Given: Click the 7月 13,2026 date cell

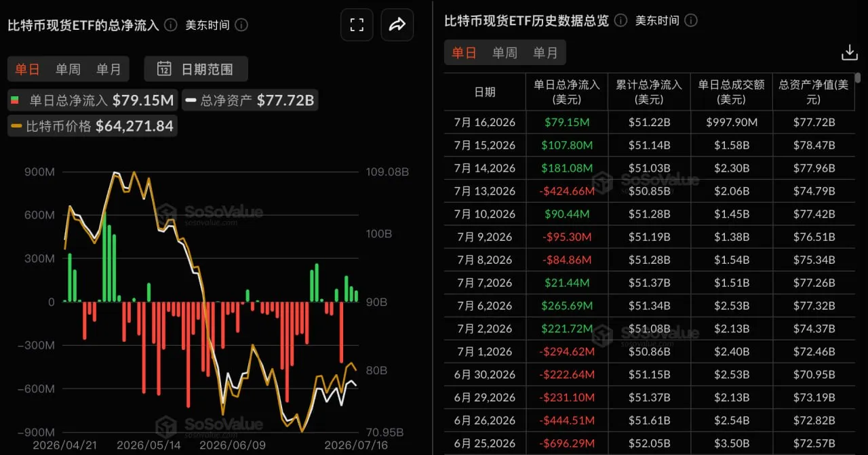Looking at the screenshot, I should pyautogui.click(x=485, y=191).
